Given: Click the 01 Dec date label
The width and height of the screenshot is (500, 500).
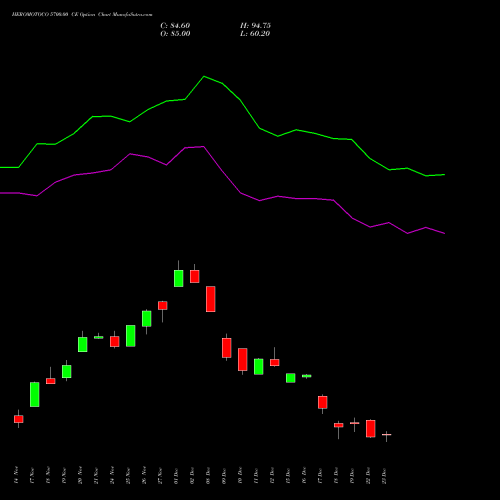Looking at the screenshot, I should click(176, 475).
